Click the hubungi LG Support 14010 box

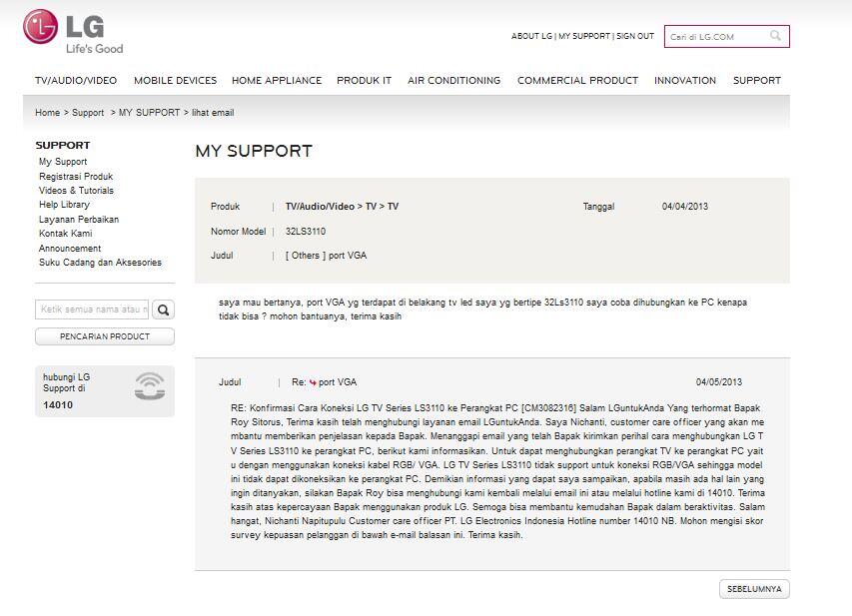(105, 391)
